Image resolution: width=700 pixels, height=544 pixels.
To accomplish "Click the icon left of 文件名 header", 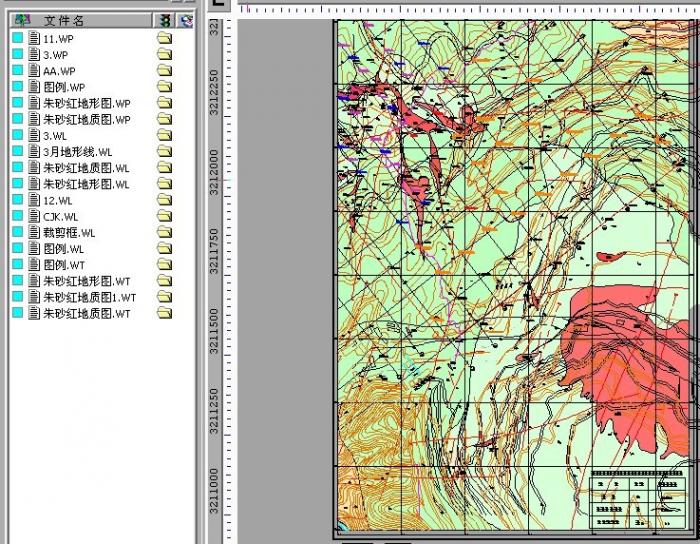I will (x=22, y=20).
